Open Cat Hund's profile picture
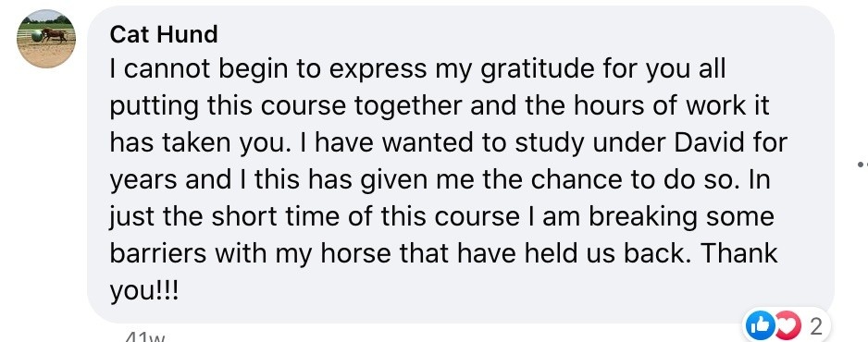The image size is (868, 342). [x=46, y=39]
